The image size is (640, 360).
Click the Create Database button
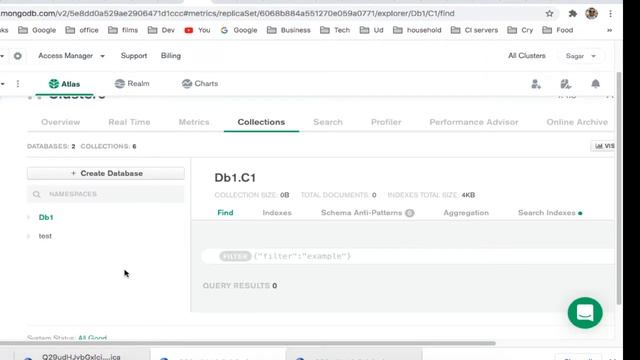click(106, 173)
